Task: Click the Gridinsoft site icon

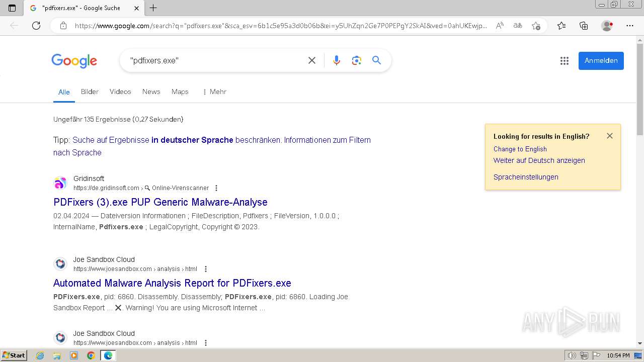Action: [60, 183]
